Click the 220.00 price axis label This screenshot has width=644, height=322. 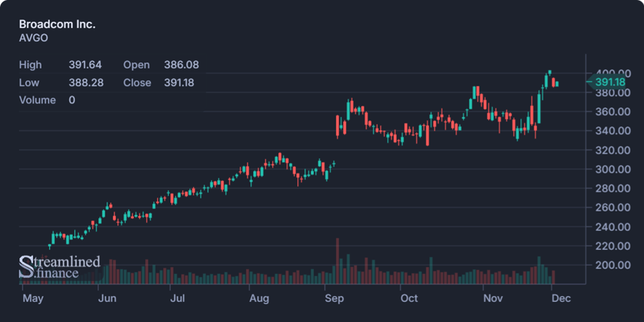612,246
